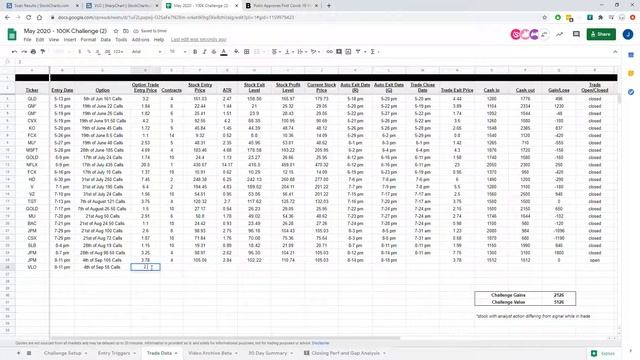This screenshot has height=360, width=640.
Task: Open the vertical align dropdown
Action: coord(289,52)
